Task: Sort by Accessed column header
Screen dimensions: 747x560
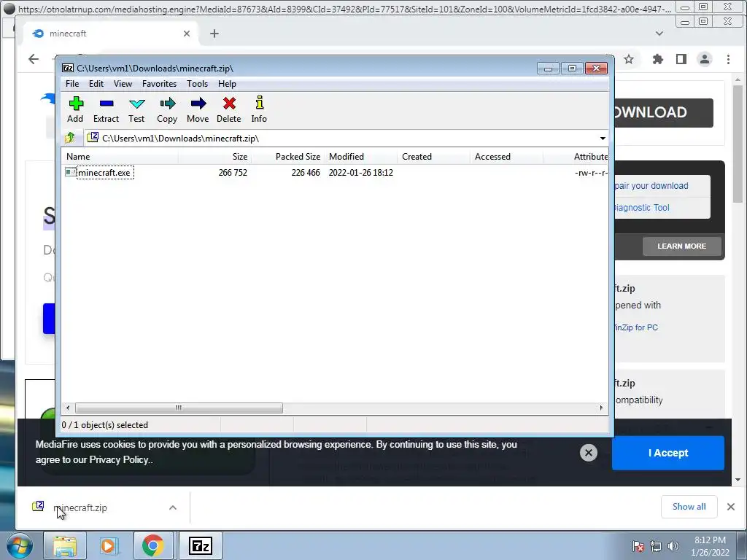Action: [x=506, y=157]
